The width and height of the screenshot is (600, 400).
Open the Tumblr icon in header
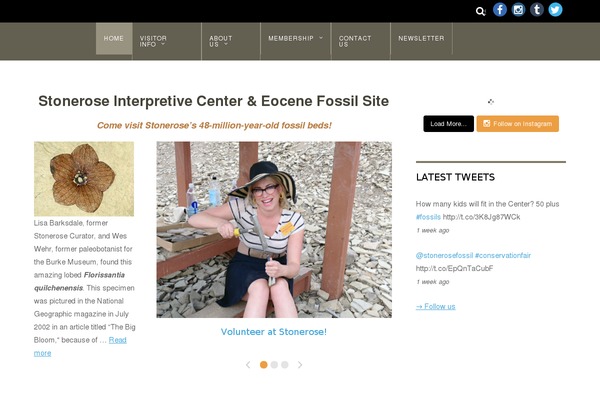[537, 10]
